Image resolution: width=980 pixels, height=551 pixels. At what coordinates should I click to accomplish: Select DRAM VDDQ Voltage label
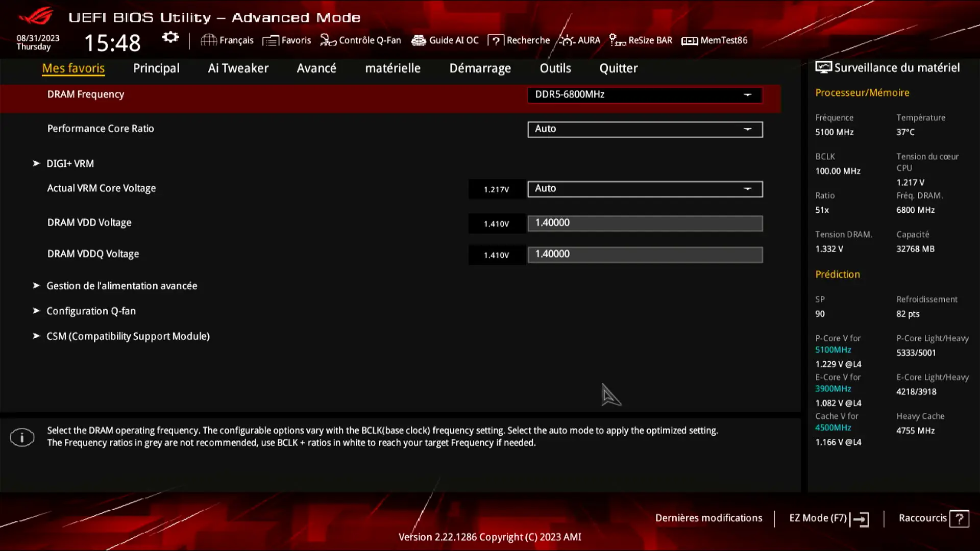[93, 254]
